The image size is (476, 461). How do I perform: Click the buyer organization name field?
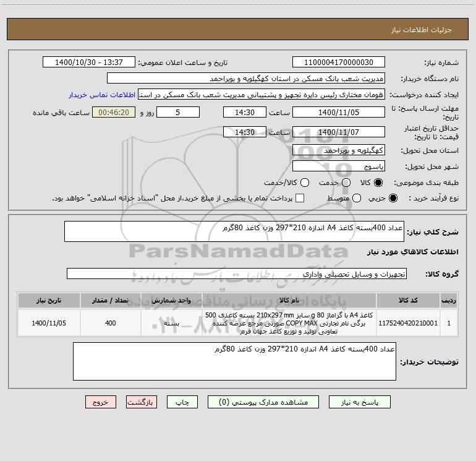[246, 79]
